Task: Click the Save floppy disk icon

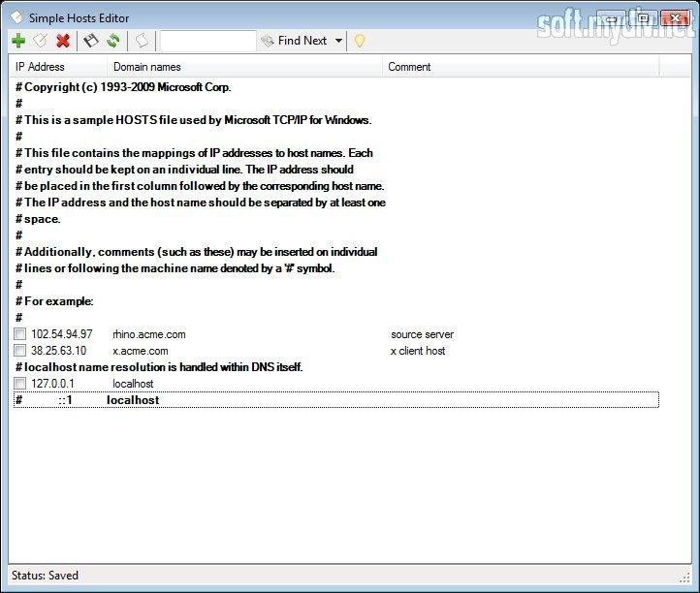Action: pos(91,41)
